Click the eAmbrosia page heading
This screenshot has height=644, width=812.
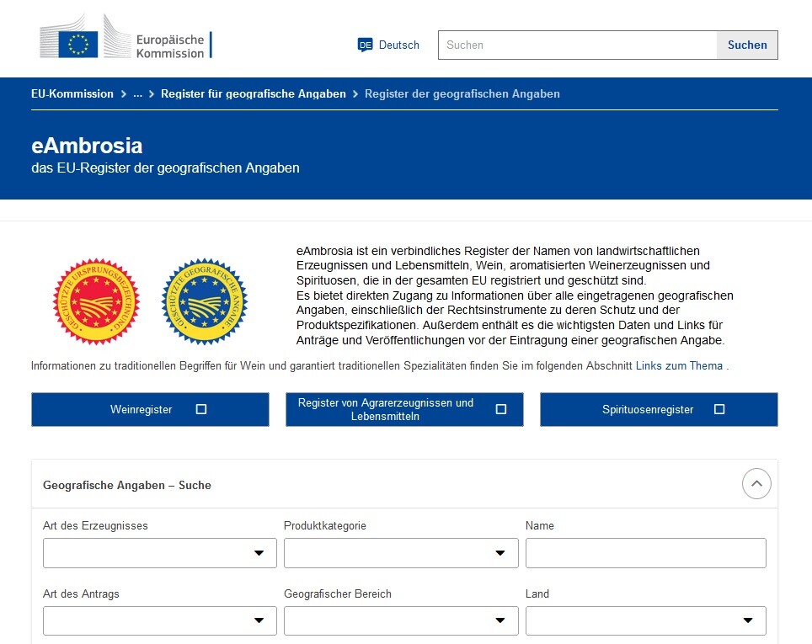pos(87,146)
